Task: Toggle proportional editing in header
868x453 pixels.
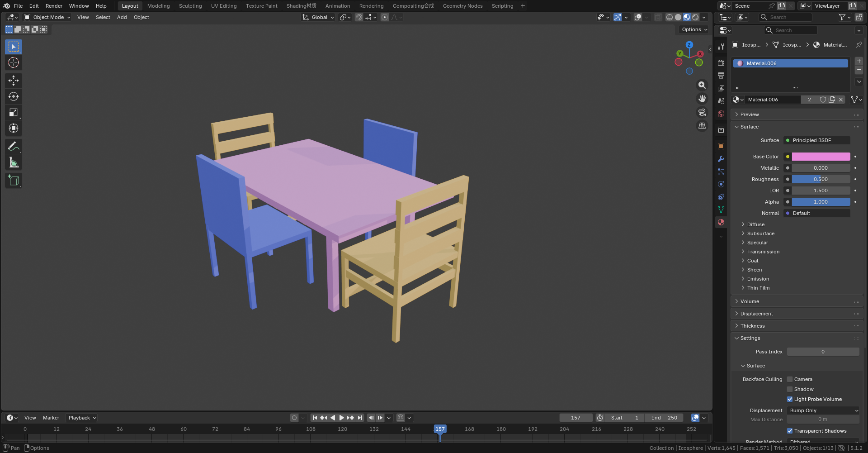Action: point(385,17)
